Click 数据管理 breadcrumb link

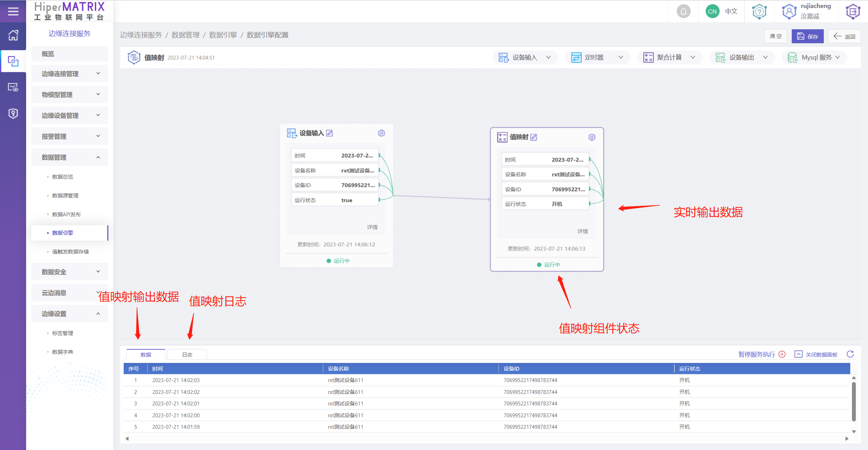(185, 35)
